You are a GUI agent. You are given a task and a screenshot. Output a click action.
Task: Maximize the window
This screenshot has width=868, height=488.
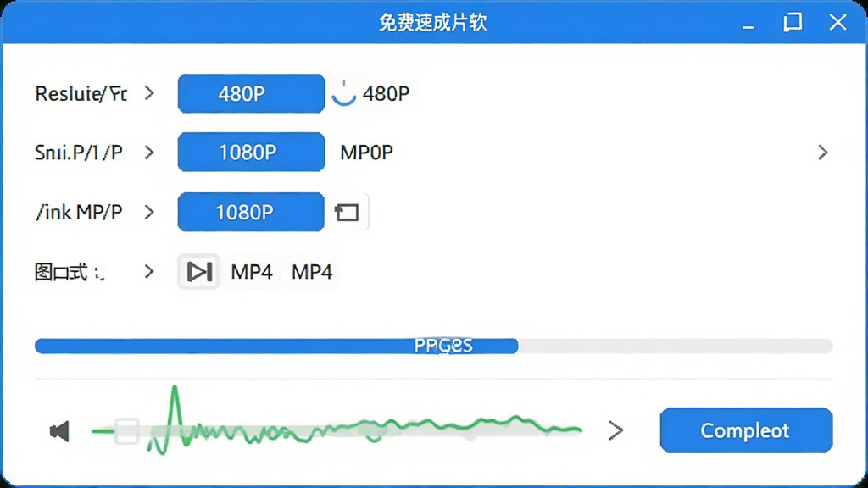[793, 22]
